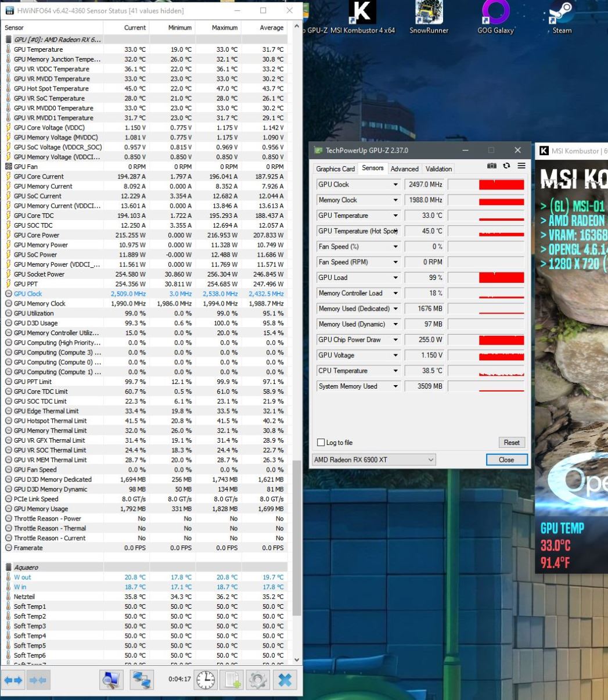The height and width of the screenshot is (700, 608).
Task: Click the GPU-Z screenshot camera icon
Action: pos(492,166)
